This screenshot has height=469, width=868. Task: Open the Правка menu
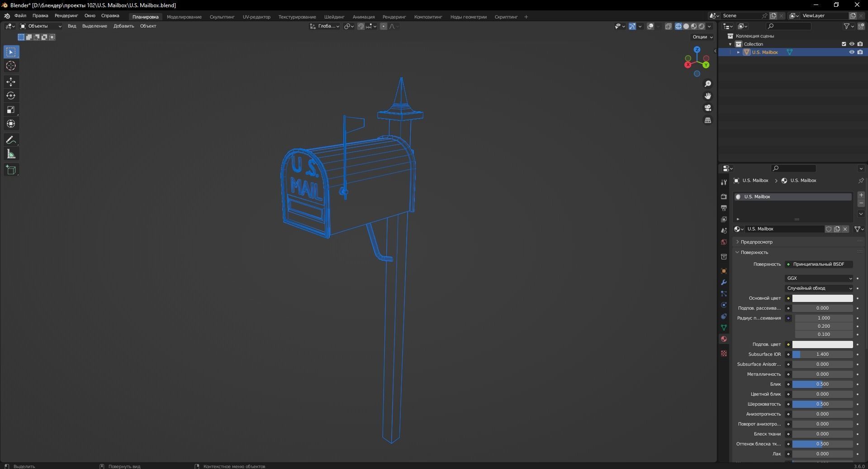40,15
